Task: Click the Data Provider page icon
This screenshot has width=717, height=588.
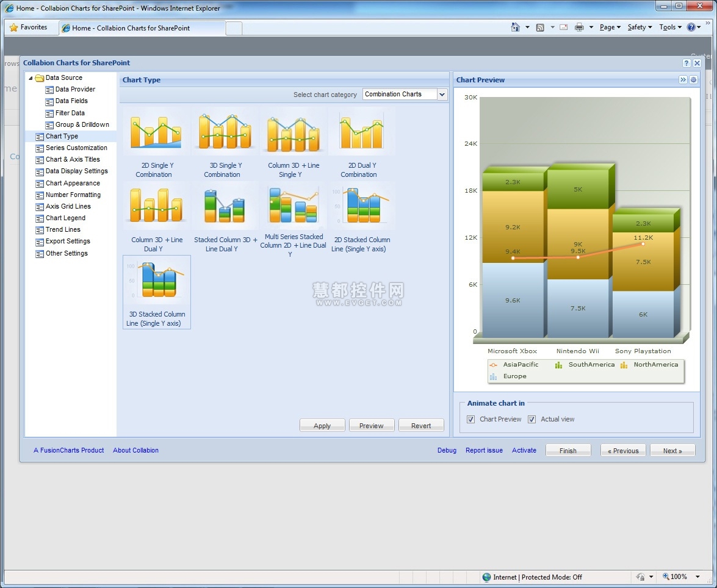Action: point(49,90)
